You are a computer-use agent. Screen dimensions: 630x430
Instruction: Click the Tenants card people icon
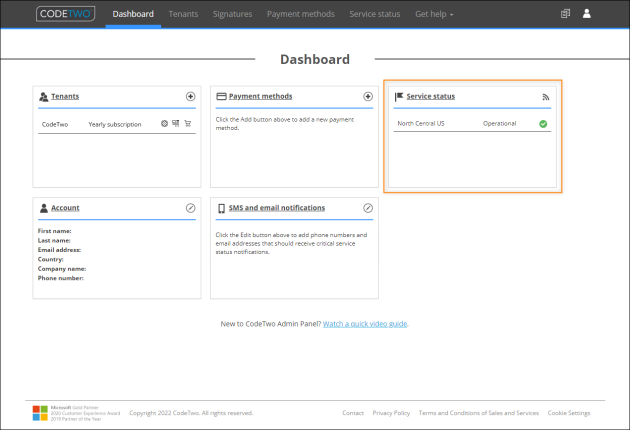tap(43, 96)
